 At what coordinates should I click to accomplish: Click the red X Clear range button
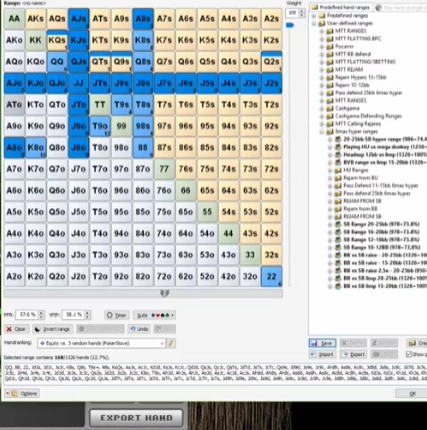pyautogui.click(x=16, y=329)
